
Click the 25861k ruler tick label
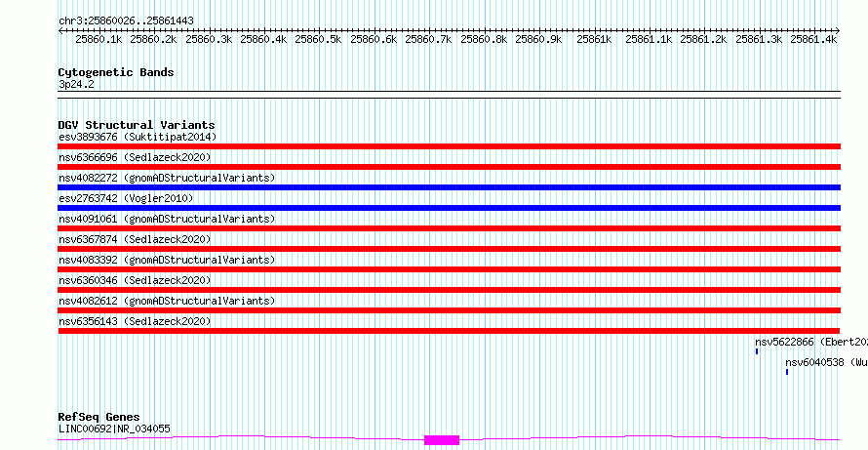[x=594, y=39]
